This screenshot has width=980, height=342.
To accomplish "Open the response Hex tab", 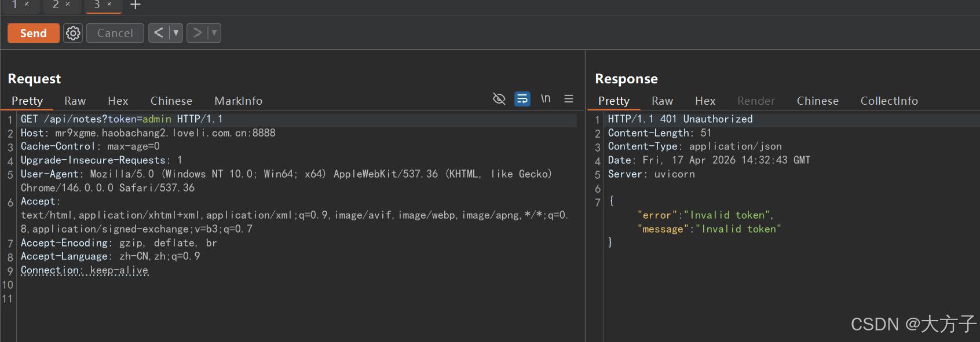I will coord(705,101).
